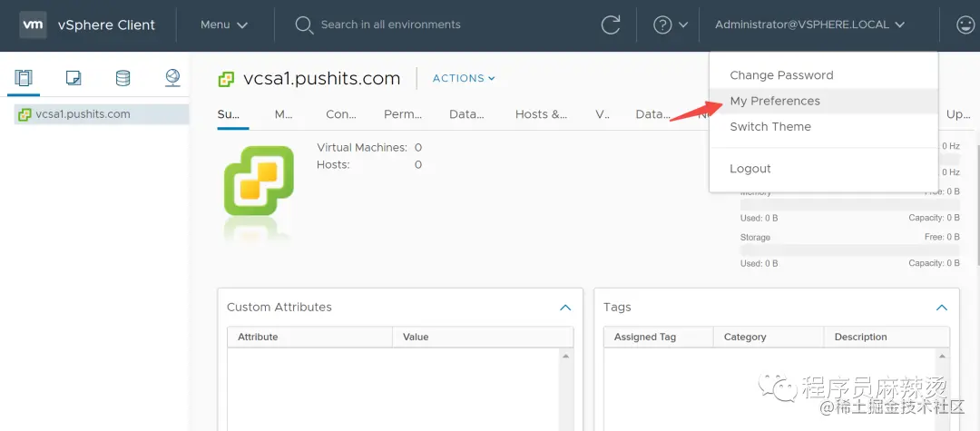This screenshot has height=431, width=980.
Task: Open the Storage inventory view icon
Action: [x=123, y=78]
